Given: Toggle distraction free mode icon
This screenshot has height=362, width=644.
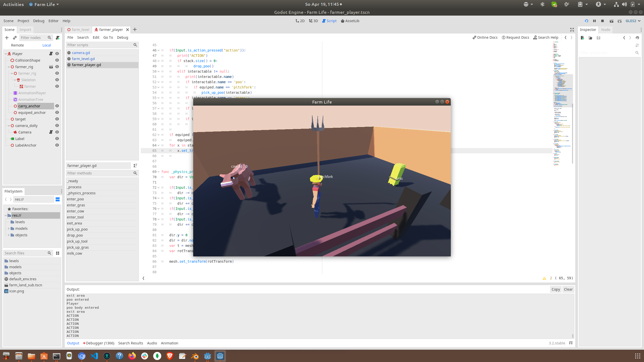Looking at the screenshot, I should (572, 30).
